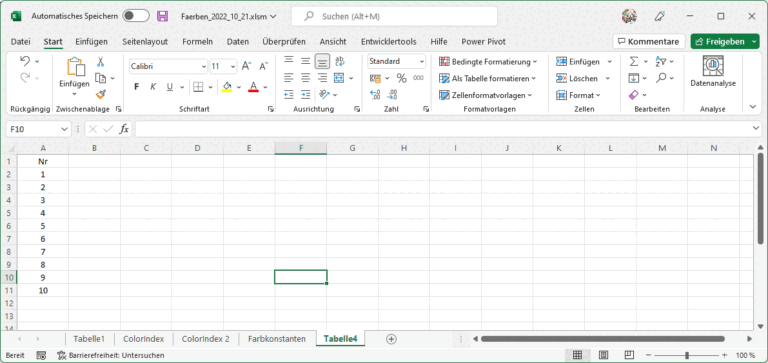Click the Merge and Center cells icon

(339, 78)
